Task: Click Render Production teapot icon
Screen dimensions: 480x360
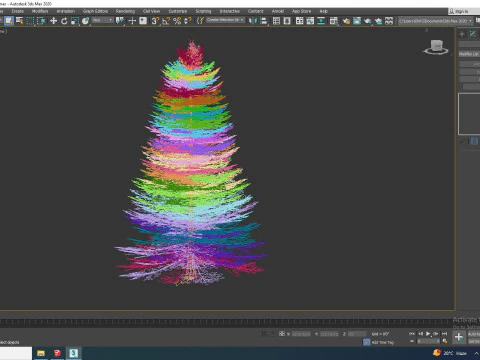Action: 368,21
